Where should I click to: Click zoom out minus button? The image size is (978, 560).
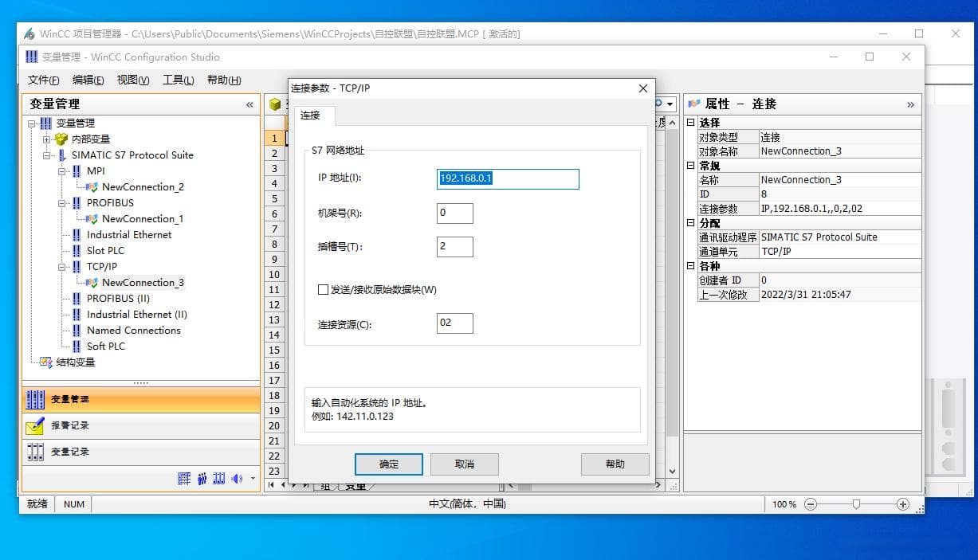click(x=811, y=504)
